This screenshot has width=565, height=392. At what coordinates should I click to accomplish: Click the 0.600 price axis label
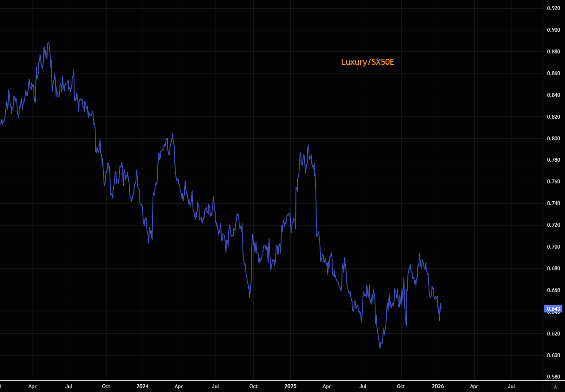(553, 355)
